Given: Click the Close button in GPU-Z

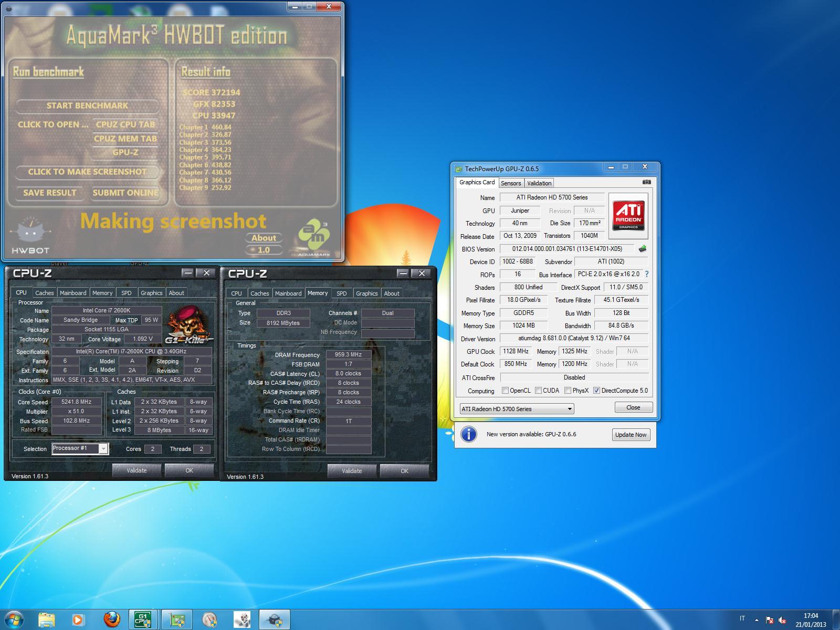Looking at the screenshot, I should (x=633, y=407).
